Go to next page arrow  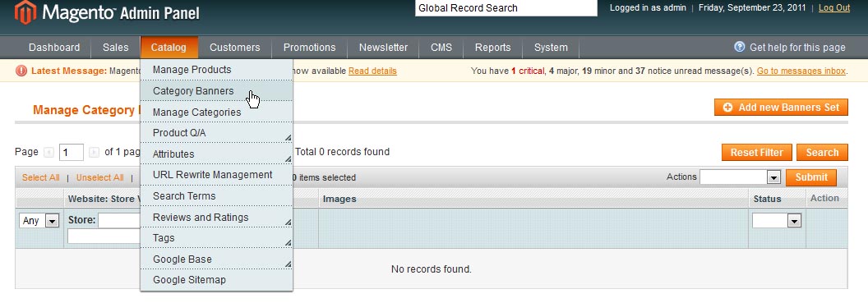[x=94, y=152]
